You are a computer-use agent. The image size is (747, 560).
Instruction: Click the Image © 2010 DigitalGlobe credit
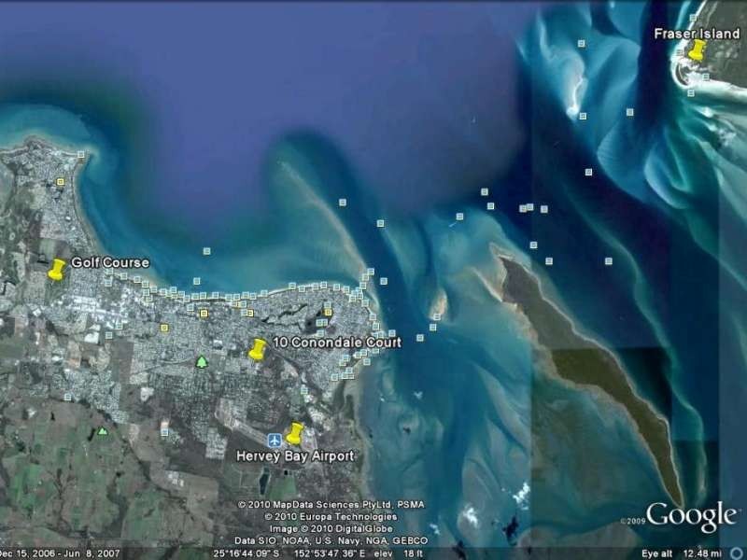coord(331,528)
